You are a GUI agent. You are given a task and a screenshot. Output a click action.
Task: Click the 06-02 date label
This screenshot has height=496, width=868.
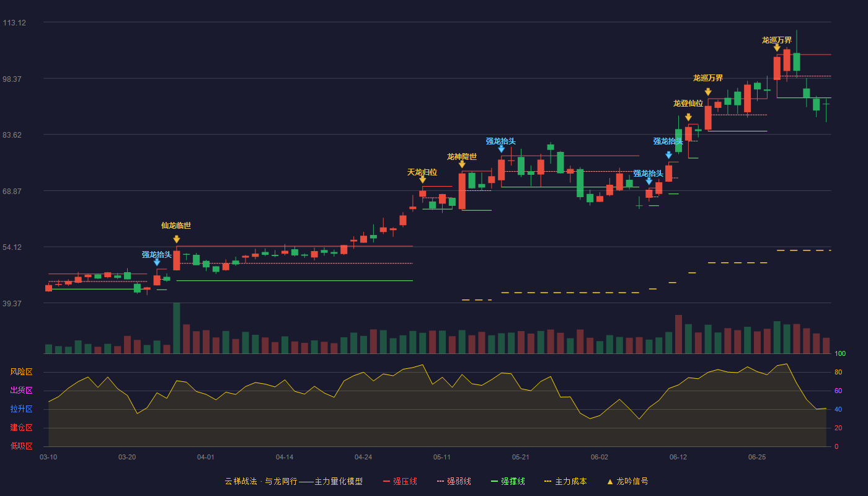click(600, 457)
